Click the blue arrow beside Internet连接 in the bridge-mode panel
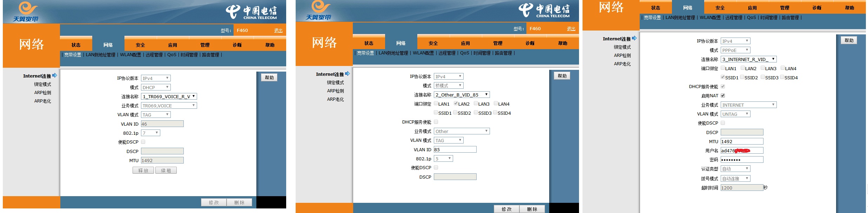The height and width of the screenshot is (213, 868). click(x=348, y=74)
